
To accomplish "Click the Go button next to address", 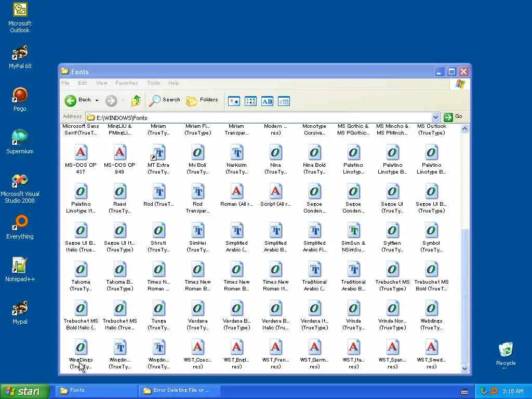I will [453, 117].
